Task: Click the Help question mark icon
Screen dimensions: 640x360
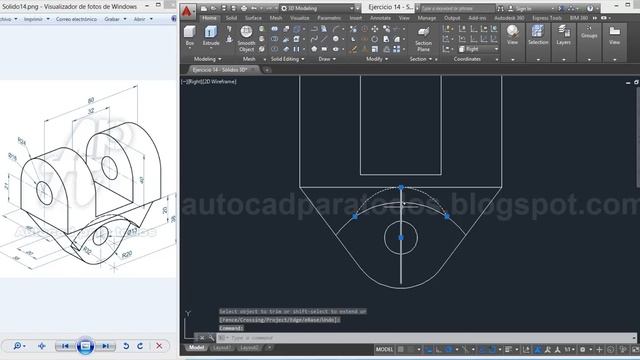Action: 590,8
